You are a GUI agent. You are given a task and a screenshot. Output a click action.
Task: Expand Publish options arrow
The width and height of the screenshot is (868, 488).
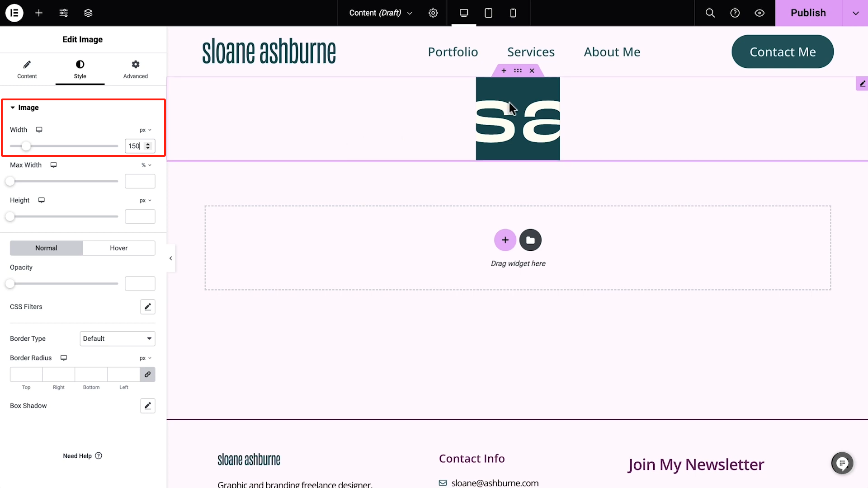(855, 13)
